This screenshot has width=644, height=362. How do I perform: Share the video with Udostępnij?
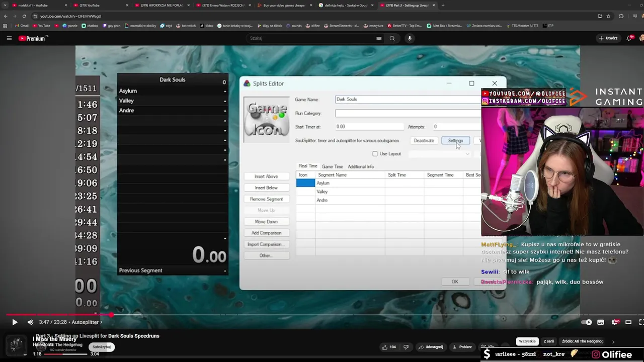coord(430,347)
